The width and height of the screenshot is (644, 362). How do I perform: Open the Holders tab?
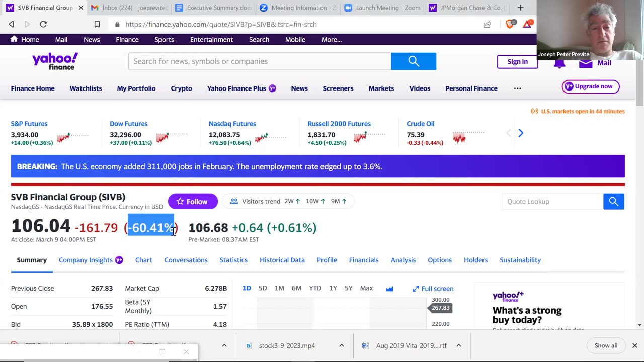pos(475,260)
